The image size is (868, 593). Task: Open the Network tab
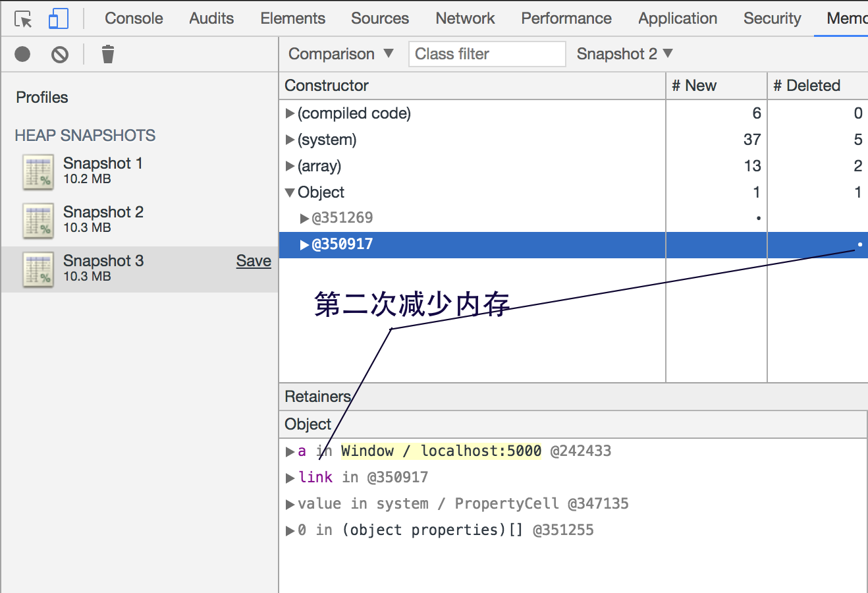click(x=465, y=18)
